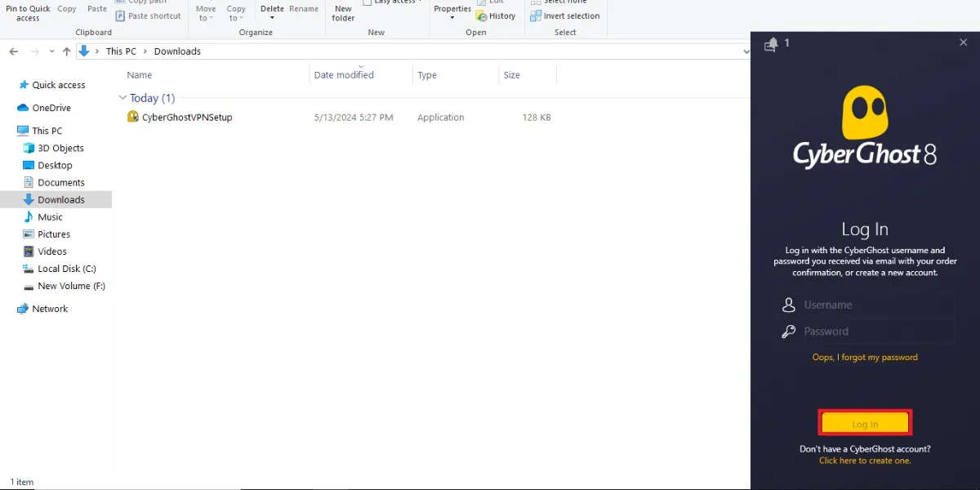Go back with the Back arrow

coord(14,51)
